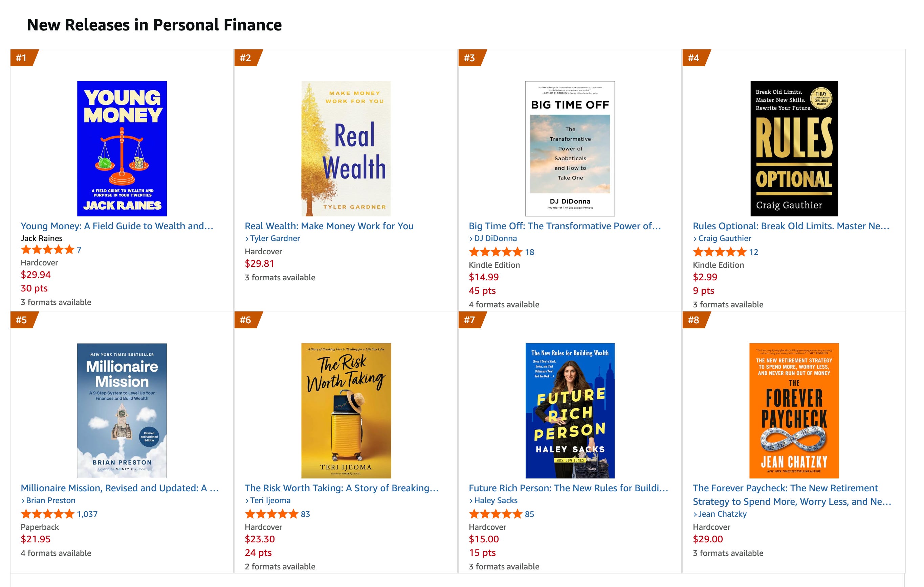The image size is (924, 587).
Task: Click the star rating for Young Money
Action: point(47,250)
